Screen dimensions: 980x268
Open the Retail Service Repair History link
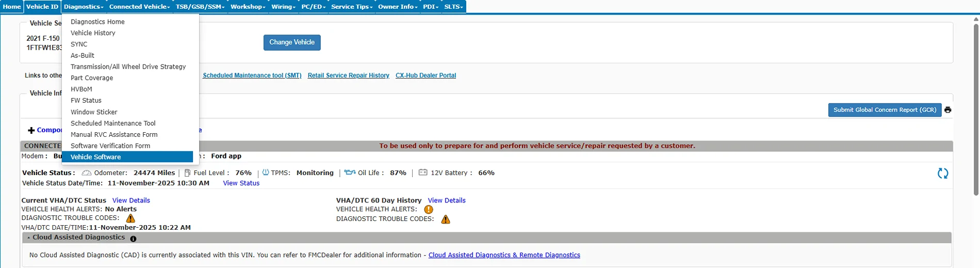pyautogui.click(x=348, y=75)
